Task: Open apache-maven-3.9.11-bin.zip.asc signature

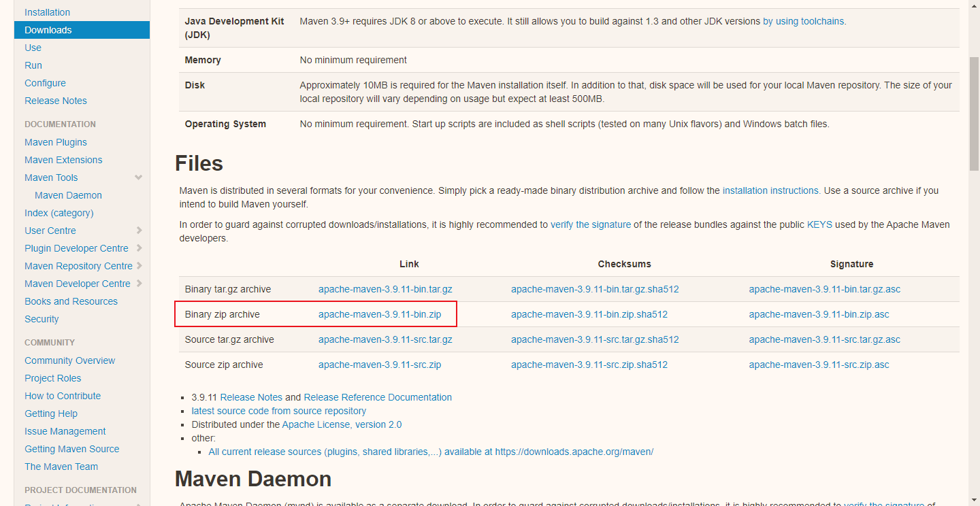Action: (819, 314)
